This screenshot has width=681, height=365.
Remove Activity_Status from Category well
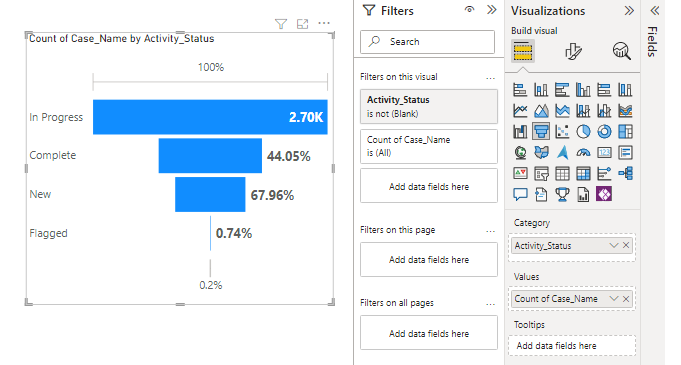click(626, 246)
